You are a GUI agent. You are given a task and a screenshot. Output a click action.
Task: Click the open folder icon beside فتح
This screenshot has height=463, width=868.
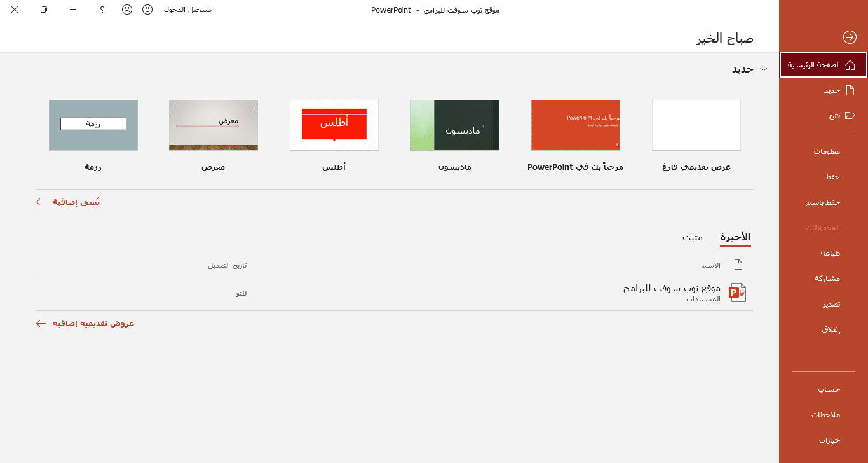pyautogui.click(x=850, y=116)
